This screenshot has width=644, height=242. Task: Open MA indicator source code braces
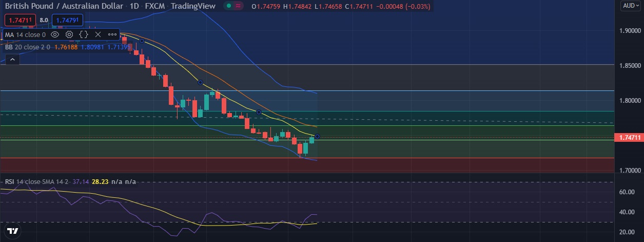pyautogui.click(x=84, y=34)
